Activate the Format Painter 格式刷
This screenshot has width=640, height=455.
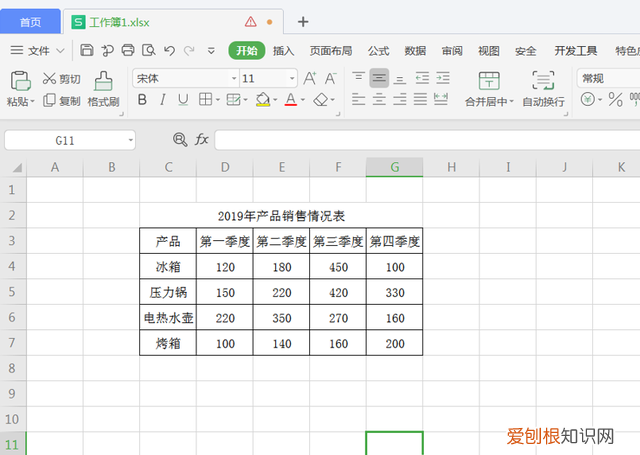[x=103, y=89]
